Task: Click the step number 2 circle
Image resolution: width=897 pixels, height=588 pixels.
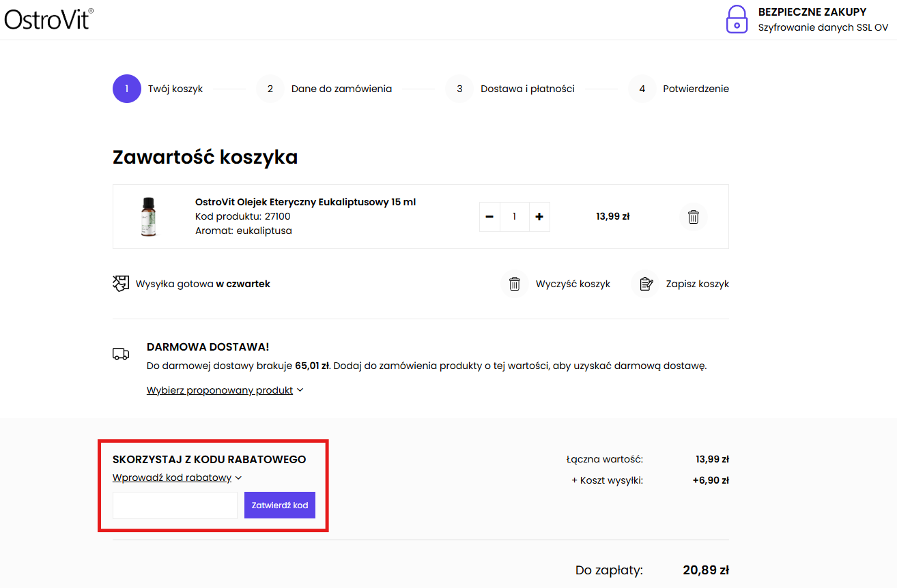Action: pyautogui.click(x=270, y=89)
